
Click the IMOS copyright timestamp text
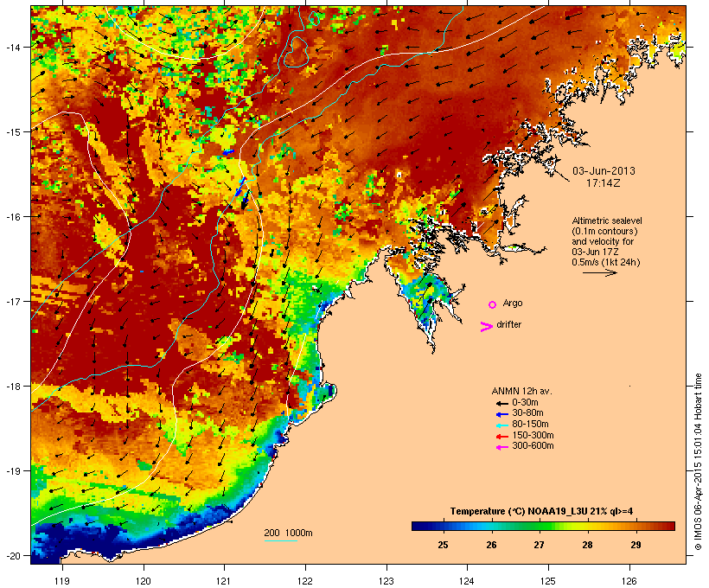coord(699,462)
